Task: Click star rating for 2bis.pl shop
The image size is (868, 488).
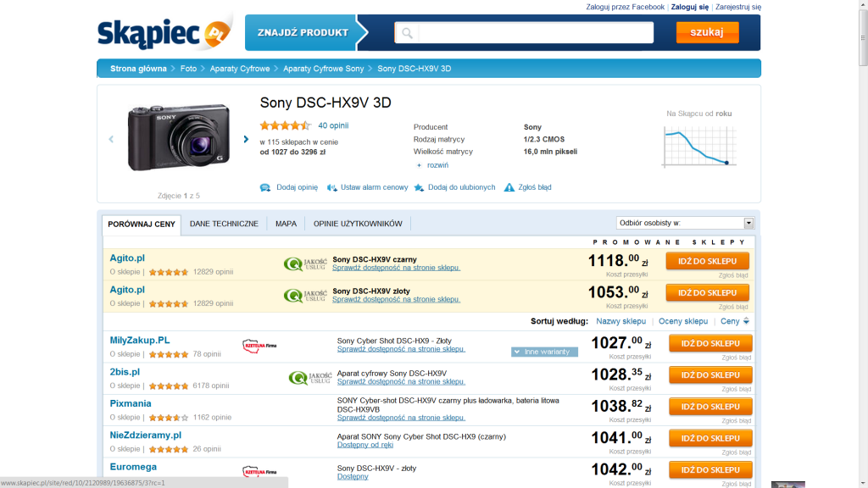Action: pyautogui.click(x=169, y=385)
